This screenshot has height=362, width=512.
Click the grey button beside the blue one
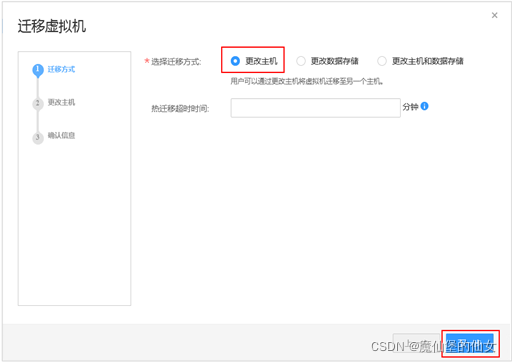tap(417, 343)
